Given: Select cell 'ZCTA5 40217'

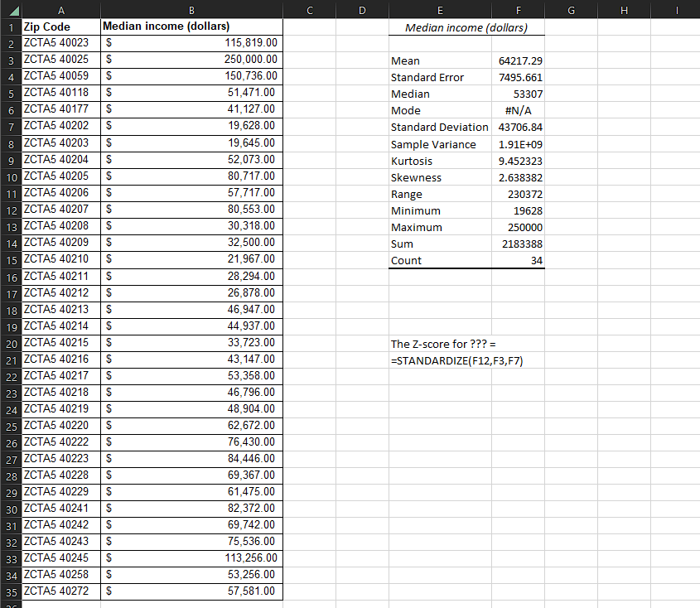Looking at the screenshot, I should coord(61,376).
